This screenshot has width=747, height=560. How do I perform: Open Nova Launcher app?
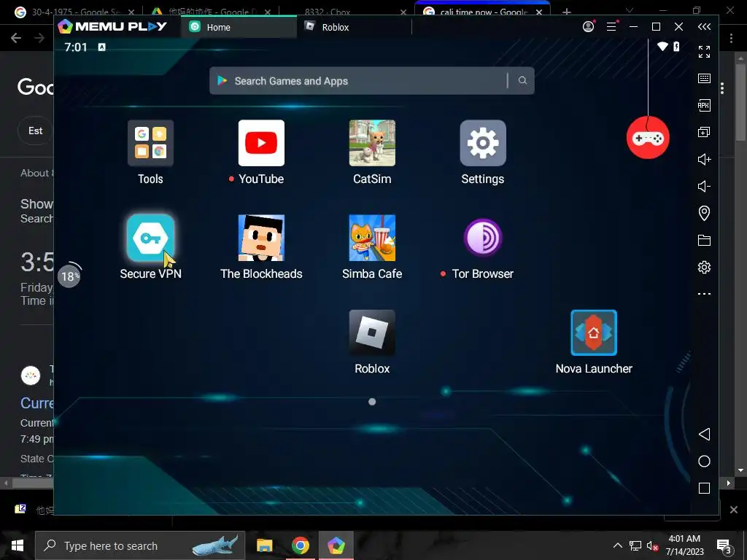pos(594,332)
